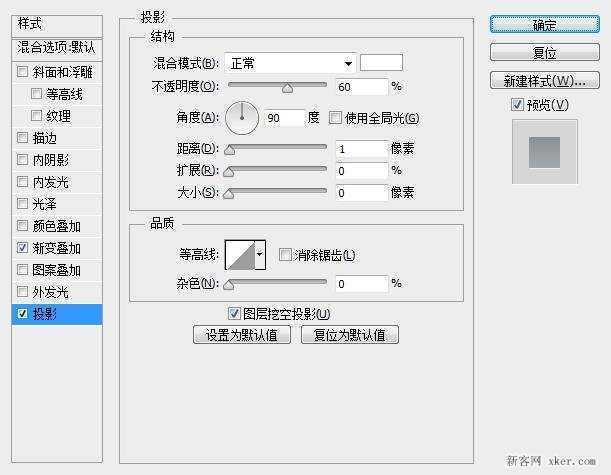Tick the 等高线 sub-option checkbox
611x475 pixels.
click(x=36, y=94)
